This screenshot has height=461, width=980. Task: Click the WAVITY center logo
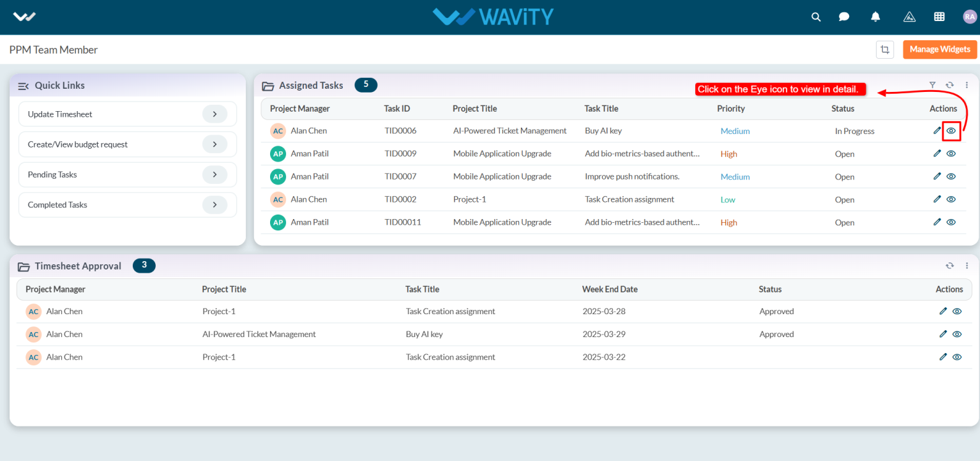tap(493, 17)
